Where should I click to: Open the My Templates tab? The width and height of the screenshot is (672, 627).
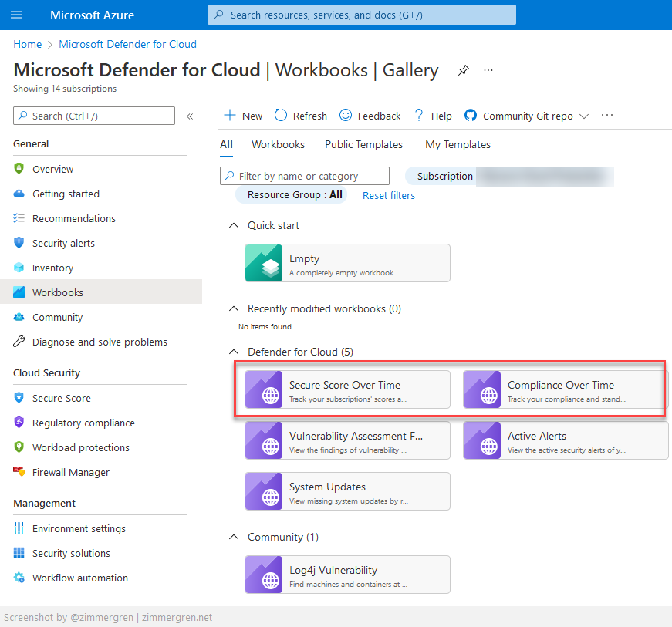pos(457,144)
